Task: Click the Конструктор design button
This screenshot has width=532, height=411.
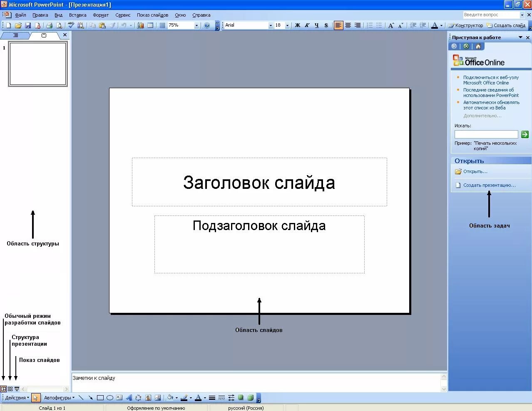Action: coord(465,25)
